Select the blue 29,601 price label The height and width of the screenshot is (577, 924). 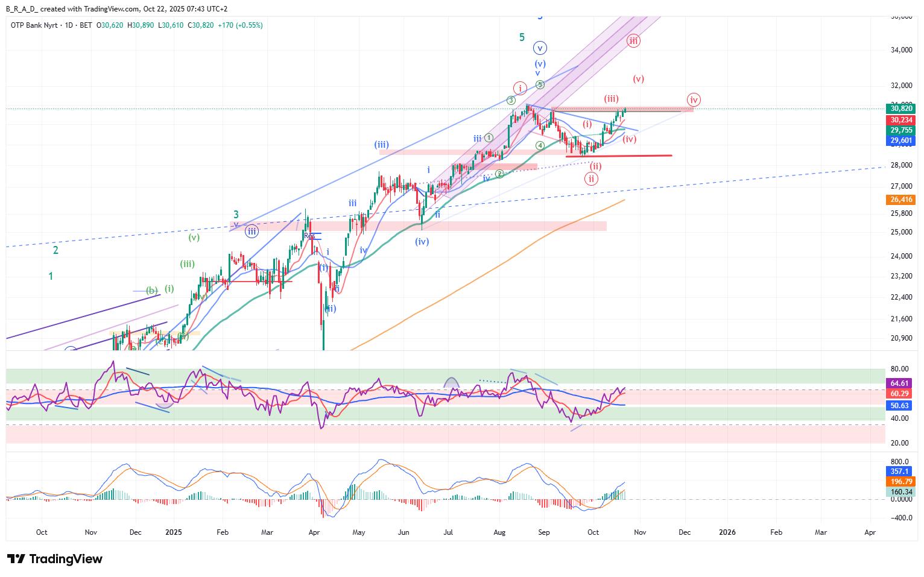click(x=901, y=140)
